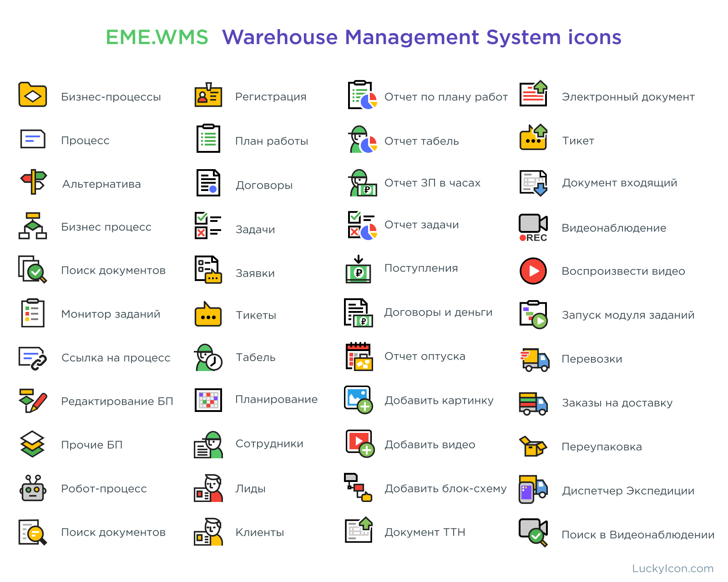728x582 pixels.
Task: Select the Договоры и деньги icon
Action: tap(359, 313)
